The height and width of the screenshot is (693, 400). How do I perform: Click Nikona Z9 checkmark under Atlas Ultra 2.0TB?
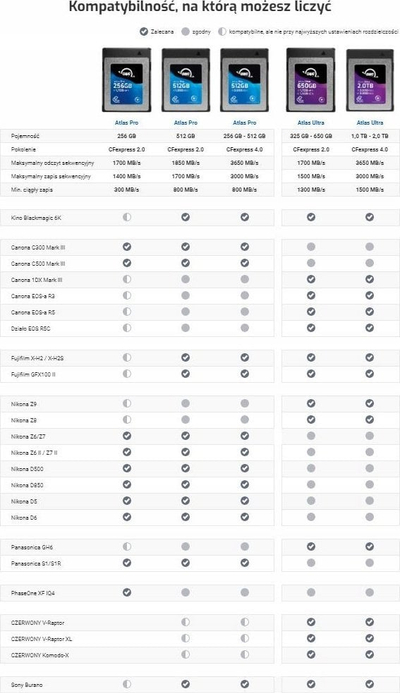(370, 403)
